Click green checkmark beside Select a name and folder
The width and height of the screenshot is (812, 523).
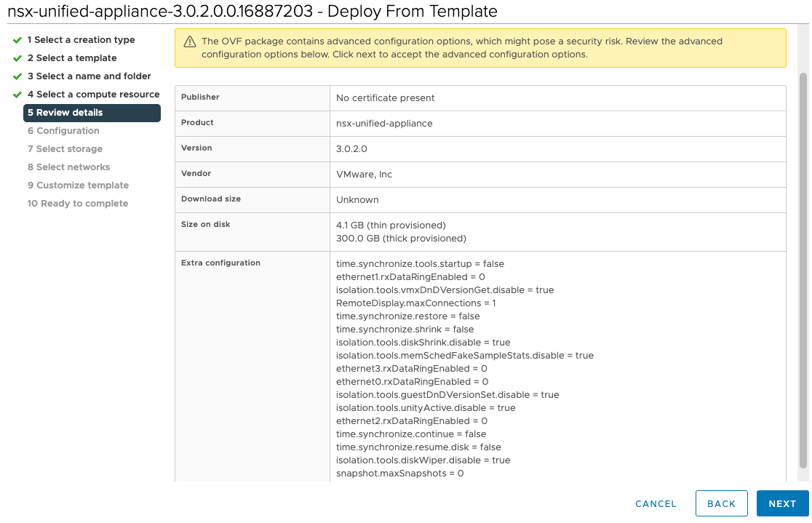click(x=17, y=76)
